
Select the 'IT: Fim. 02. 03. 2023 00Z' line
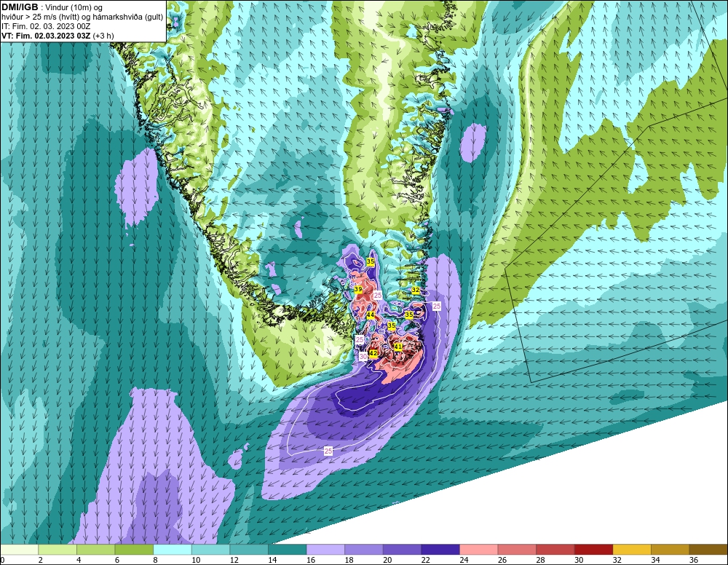pyautogui.click(x=46, y=26)
